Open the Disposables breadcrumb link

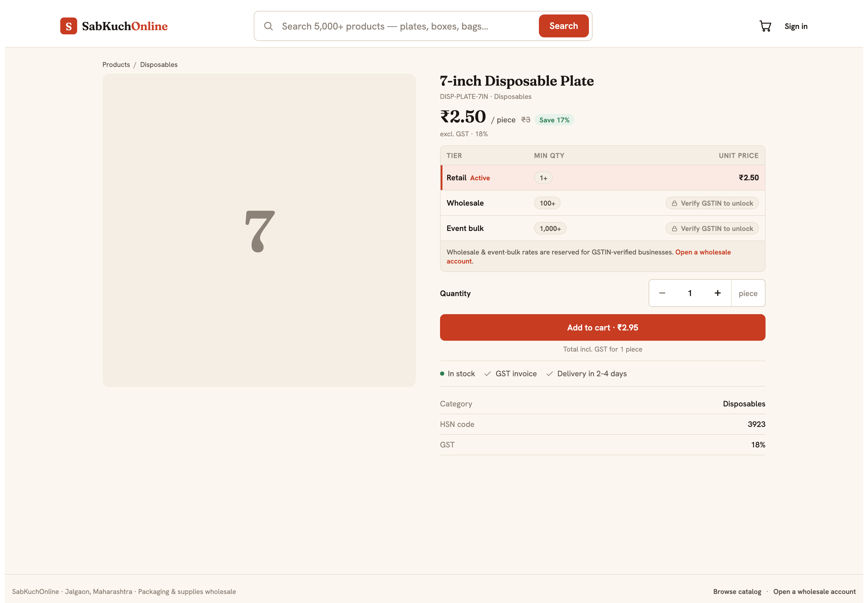(159, 65)
